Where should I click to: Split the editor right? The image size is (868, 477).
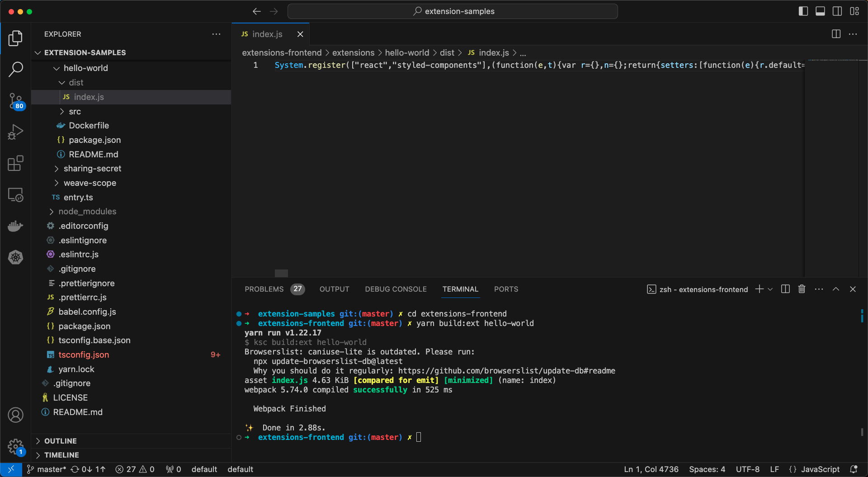click(x=836, y=34)
